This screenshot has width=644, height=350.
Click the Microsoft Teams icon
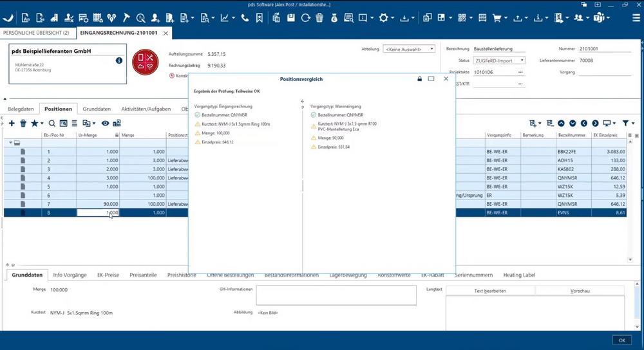598,18
